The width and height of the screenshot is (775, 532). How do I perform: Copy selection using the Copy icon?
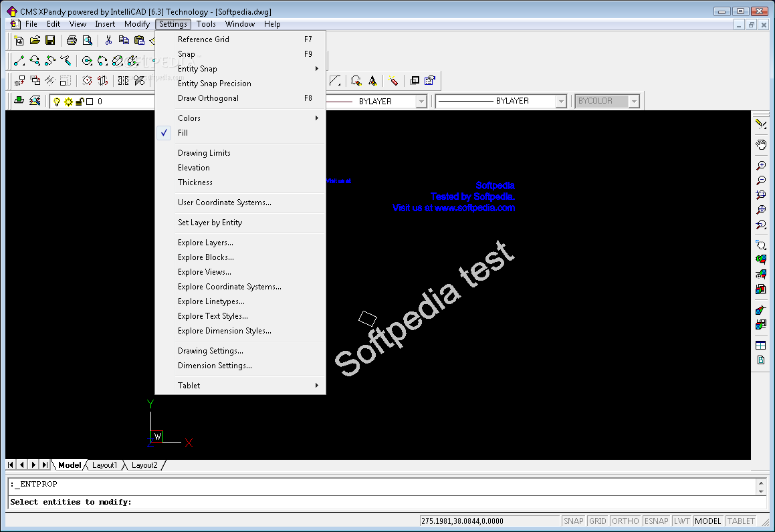(x=124, y=41)
